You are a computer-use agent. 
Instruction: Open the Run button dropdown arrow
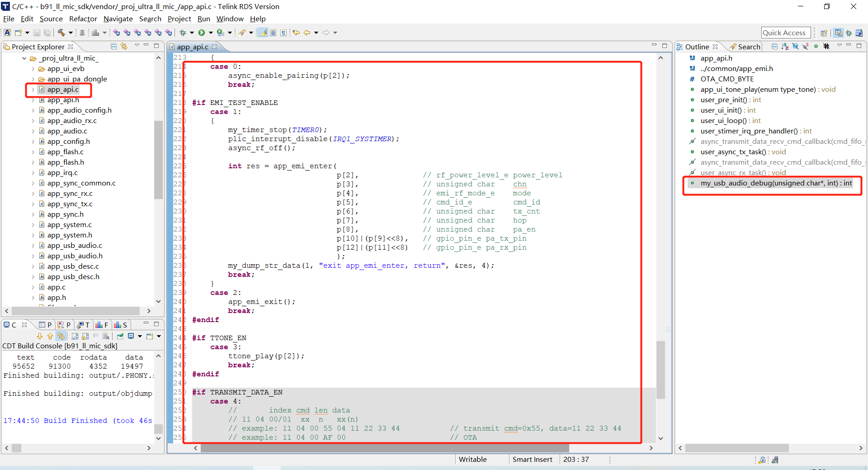click(x=211, y=33)
